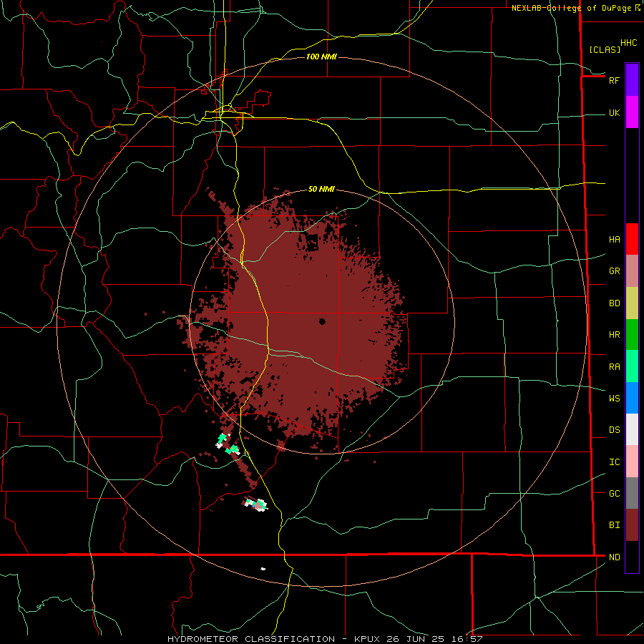Click the [CLAS] units label
This screenshot has width=644, height=644.
click(x=605, y=49)
